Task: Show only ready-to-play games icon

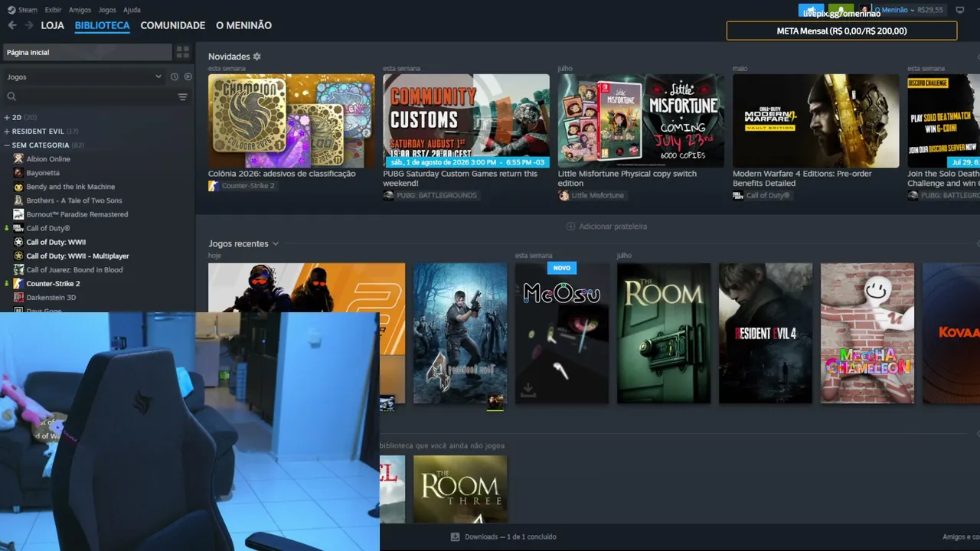Action: [x=188, y=77]
